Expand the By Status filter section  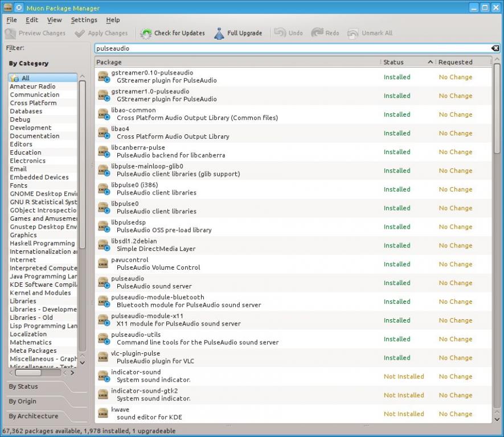23,386
